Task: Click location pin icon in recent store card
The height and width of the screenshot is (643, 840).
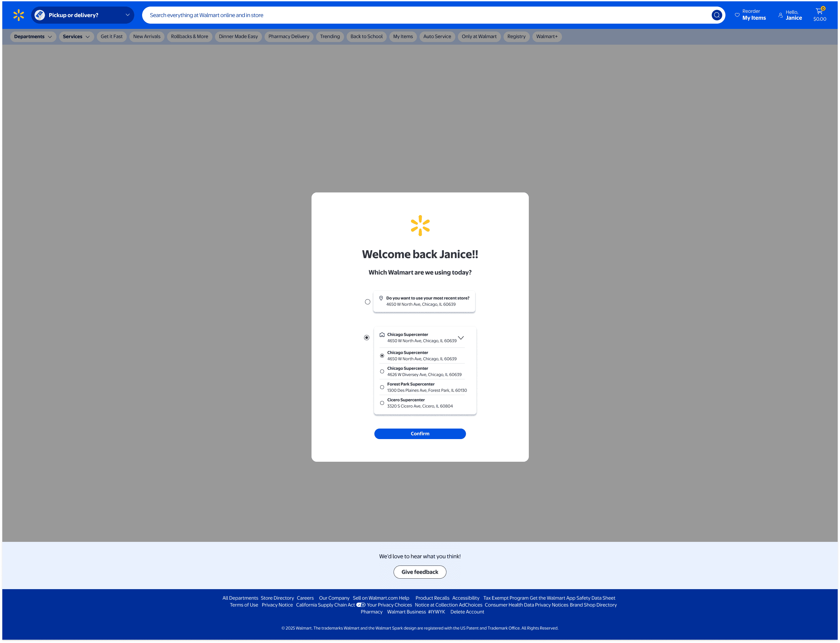Action: coord(381,298)
